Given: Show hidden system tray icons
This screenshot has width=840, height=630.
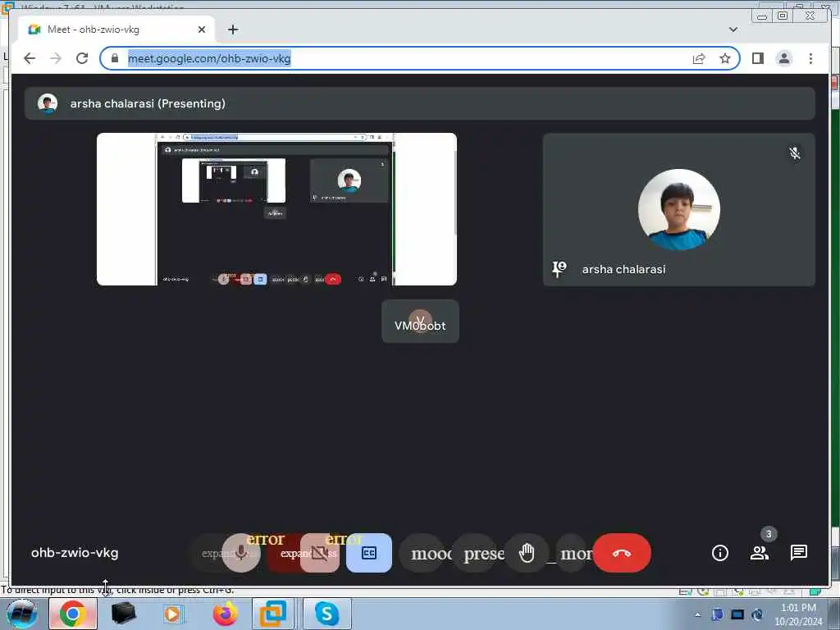Looking at the screenshot, I should tap(697, 614).
